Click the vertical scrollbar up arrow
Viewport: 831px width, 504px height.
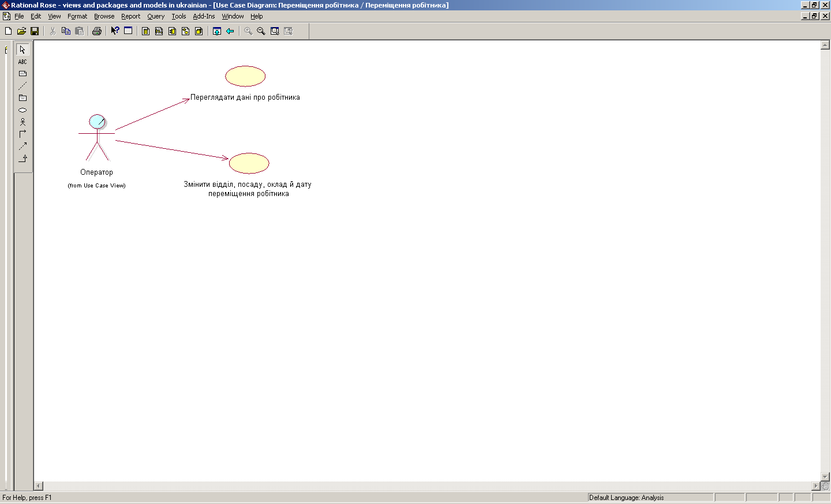pyautogui.click(x=825, y=45)
